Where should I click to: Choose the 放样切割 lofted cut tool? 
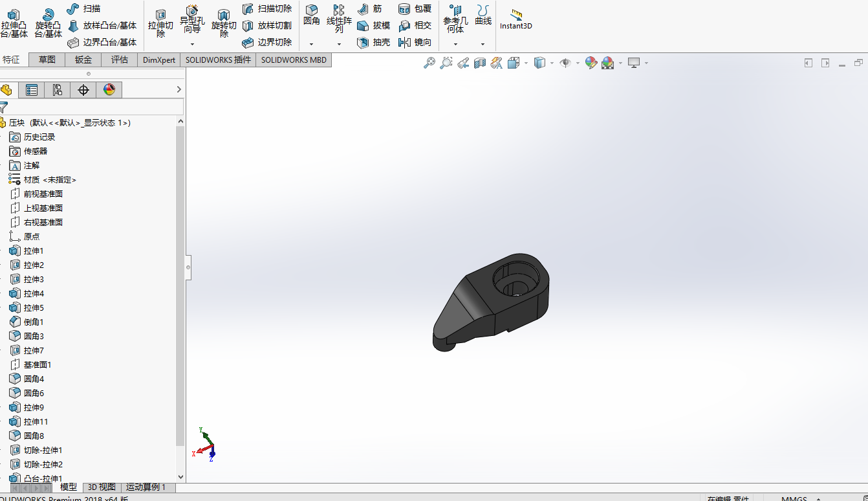pos(266,26)
